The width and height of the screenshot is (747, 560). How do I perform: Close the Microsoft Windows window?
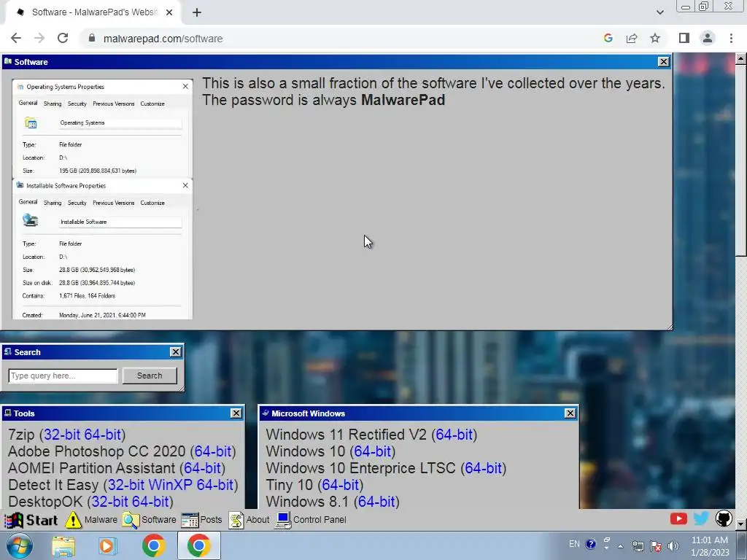(x=570, y=413)
